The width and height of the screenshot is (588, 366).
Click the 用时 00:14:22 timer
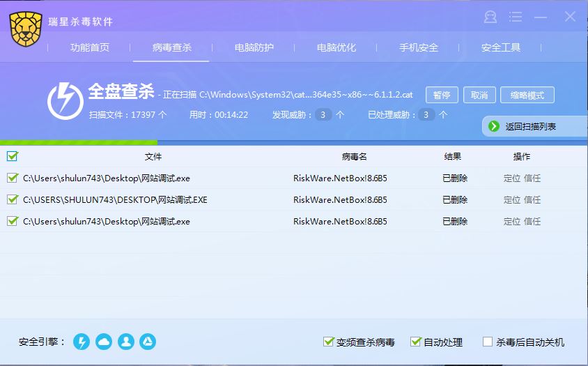click(219, 115)
